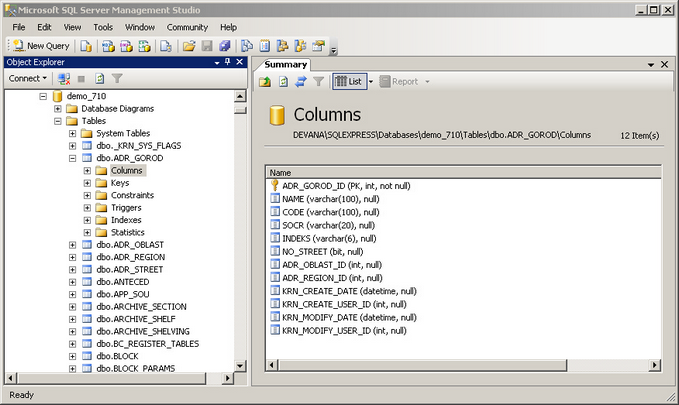Click the Object Explorer filter funnel

click(x=117, y=78)
